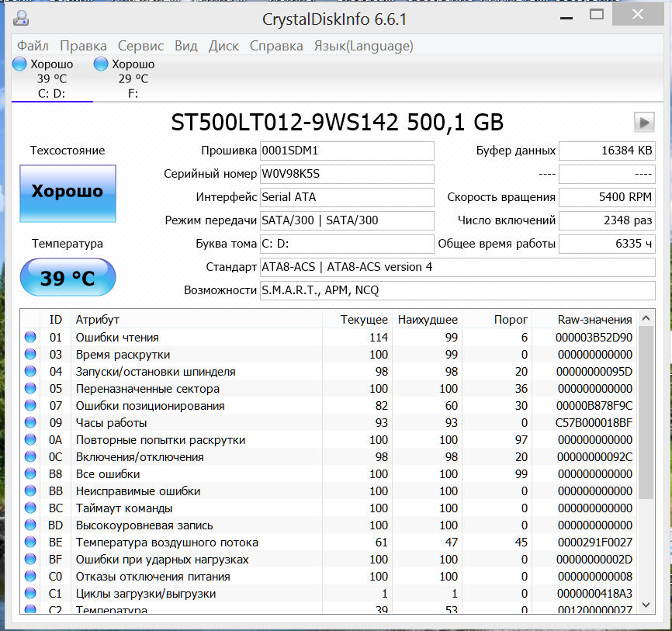
Task: Click the Raw-значения column header
Action: 594,319
